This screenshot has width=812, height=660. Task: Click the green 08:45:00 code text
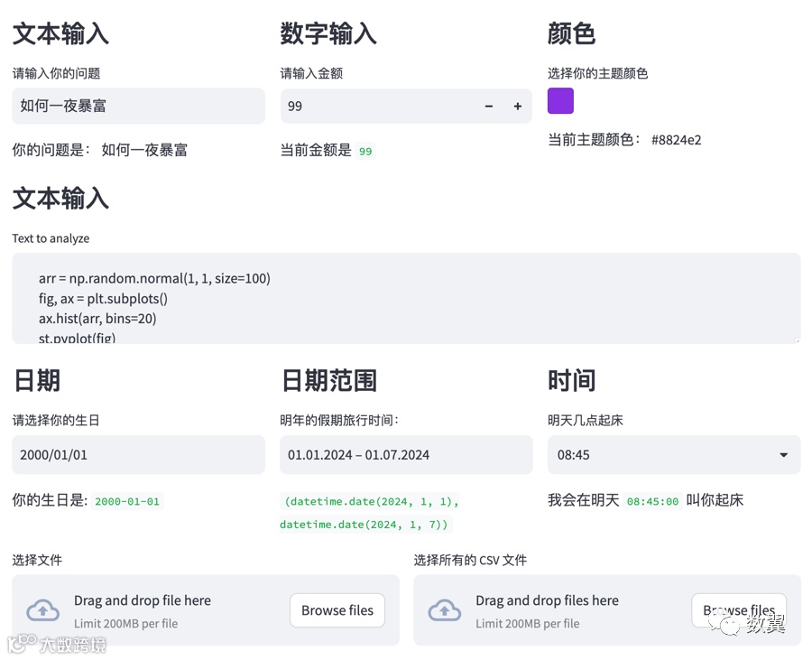coord(652,501)
